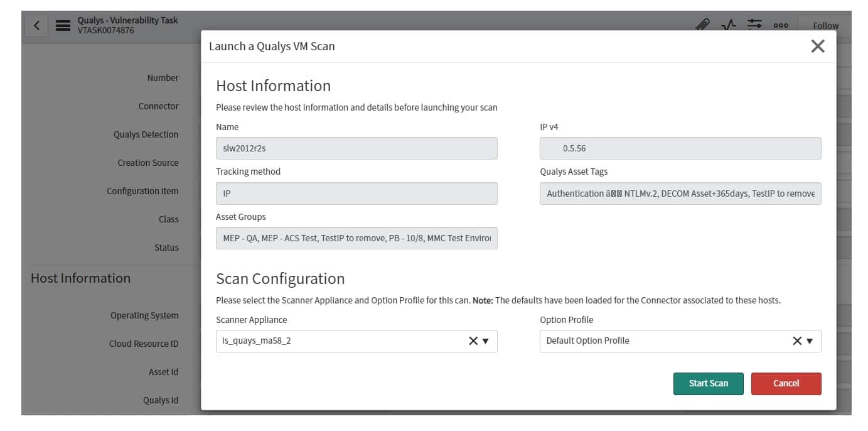Click the Connector label in background form
The height and width of the screenshot is (431, 868).
(159, 106)
